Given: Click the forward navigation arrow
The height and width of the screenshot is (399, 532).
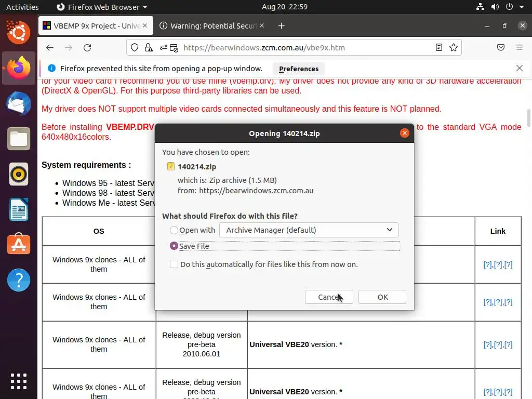Looking at the screenshot, I should click(69, 47).
